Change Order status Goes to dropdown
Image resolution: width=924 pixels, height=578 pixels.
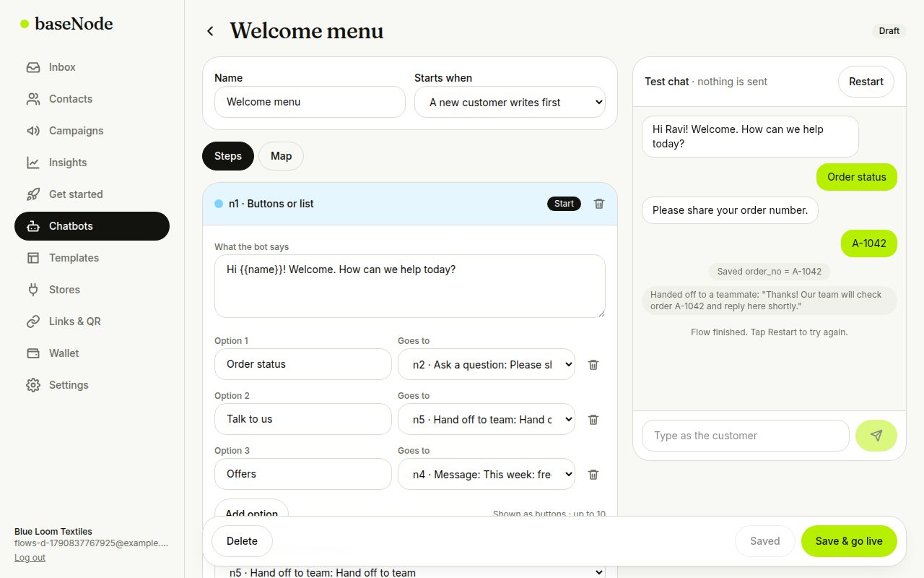coord(487,365)
